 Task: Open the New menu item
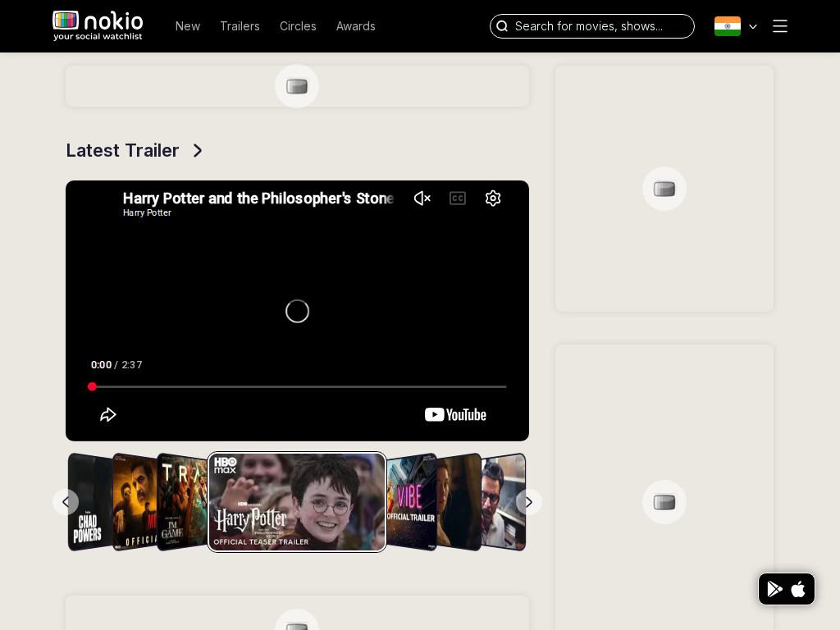click(x=188, y=26)
